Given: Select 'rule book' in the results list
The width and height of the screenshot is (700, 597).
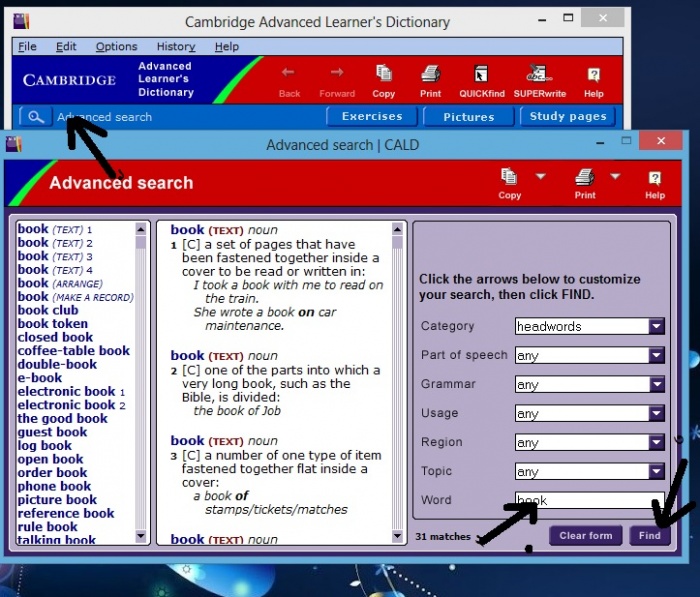Looking at the screenshot, I should (x=47, y=527).
